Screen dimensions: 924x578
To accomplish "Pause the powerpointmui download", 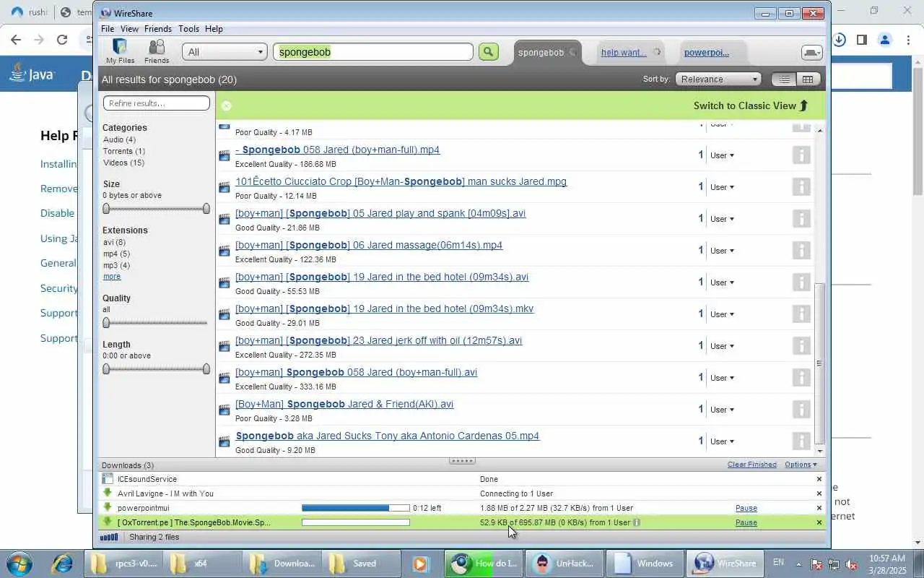I will point(746,508).
